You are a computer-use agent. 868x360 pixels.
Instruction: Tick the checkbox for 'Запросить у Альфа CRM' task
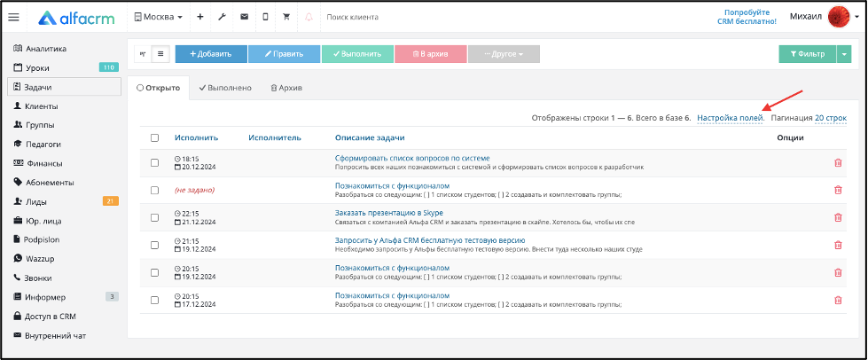point(154,245)
